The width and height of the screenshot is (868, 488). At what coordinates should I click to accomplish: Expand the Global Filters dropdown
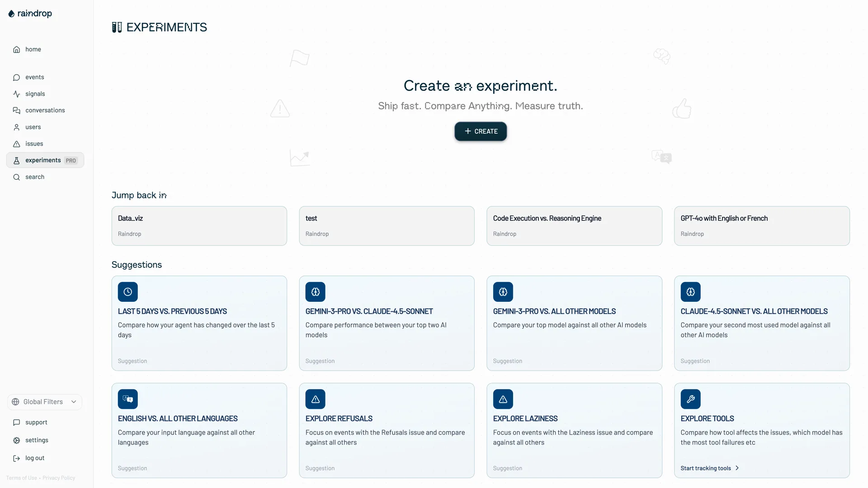pos(44,402)
